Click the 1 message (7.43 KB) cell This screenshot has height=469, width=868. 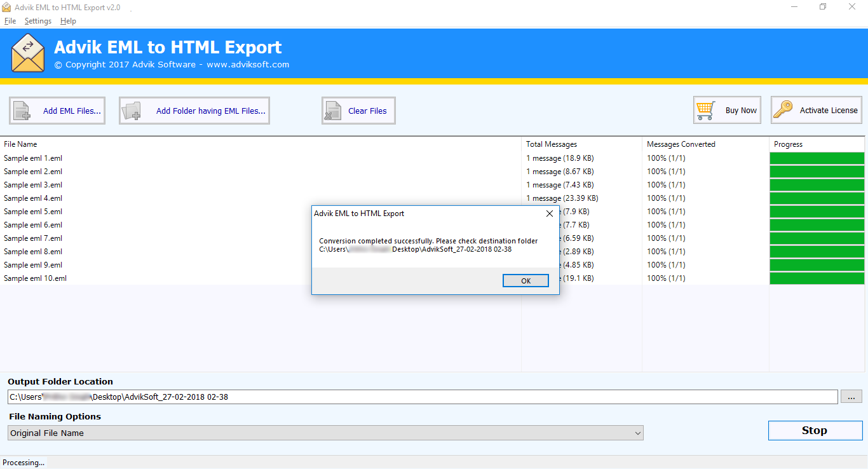click(560, 185)
